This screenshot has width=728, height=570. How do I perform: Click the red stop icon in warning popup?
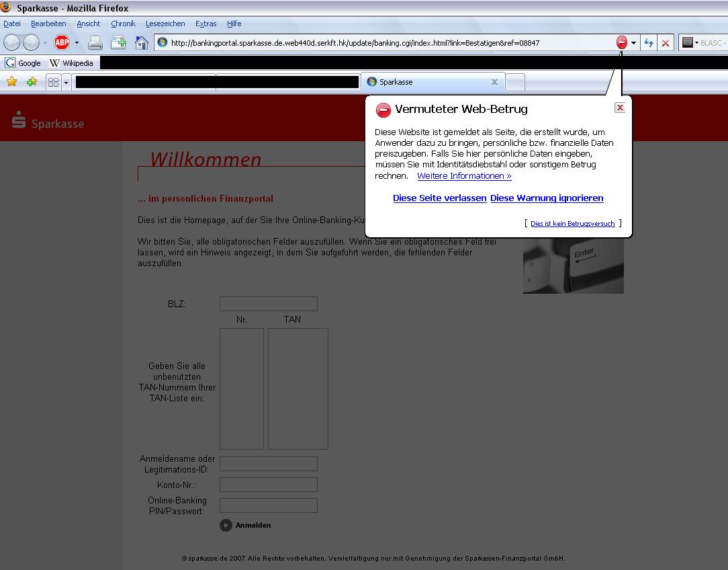tap(383, 110)
